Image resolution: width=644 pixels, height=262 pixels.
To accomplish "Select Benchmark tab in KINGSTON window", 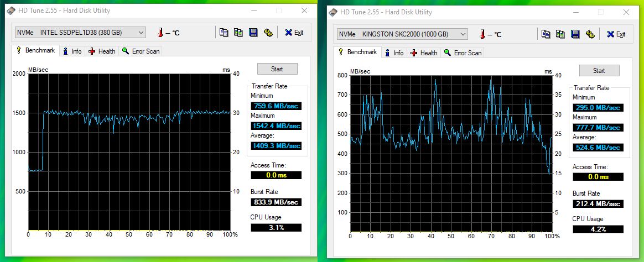I will coord(358,52).
